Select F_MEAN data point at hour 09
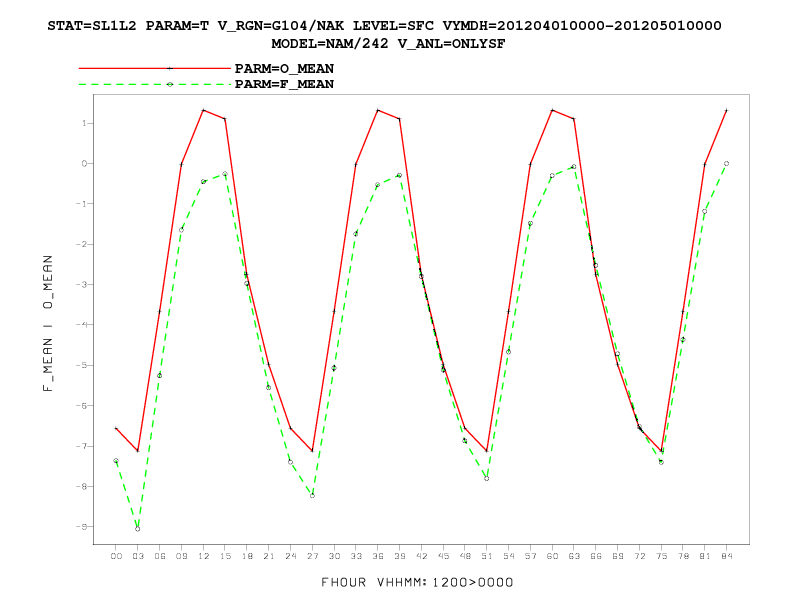 tap(181, 230)
